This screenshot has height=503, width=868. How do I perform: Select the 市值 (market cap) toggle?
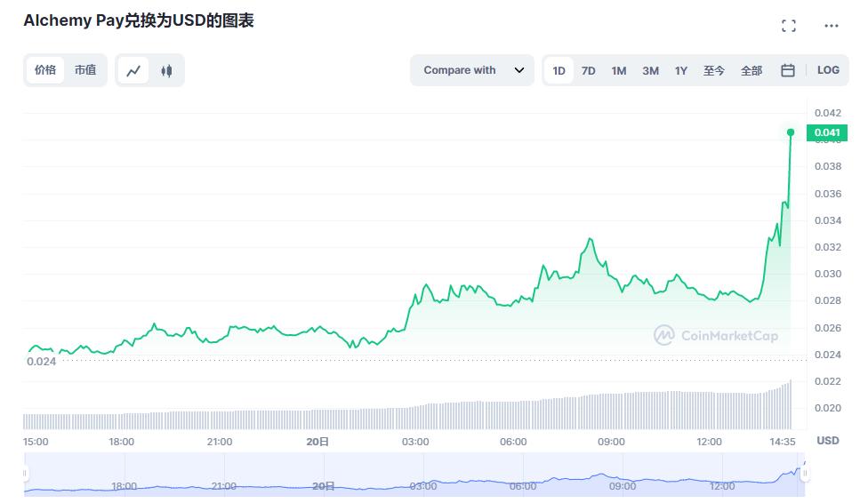(x=85, y=70)
